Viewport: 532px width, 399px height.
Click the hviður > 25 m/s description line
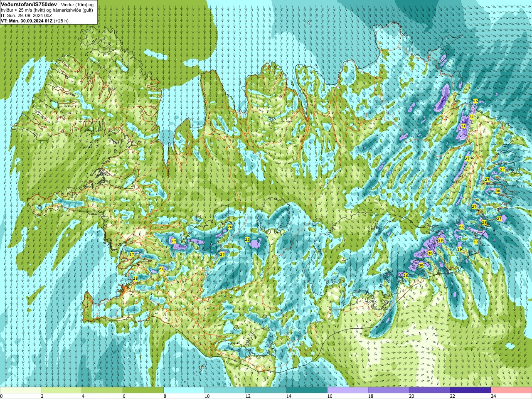(47, 10)
